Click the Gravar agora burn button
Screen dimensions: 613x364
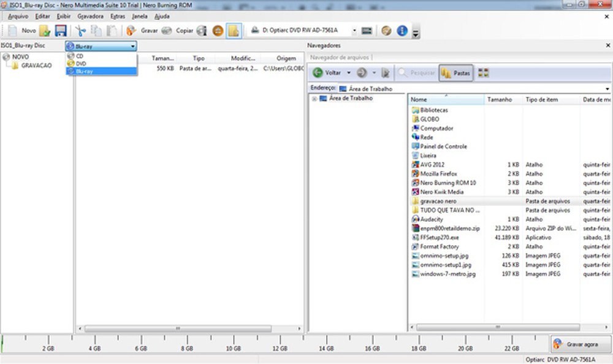click(581, 344)
